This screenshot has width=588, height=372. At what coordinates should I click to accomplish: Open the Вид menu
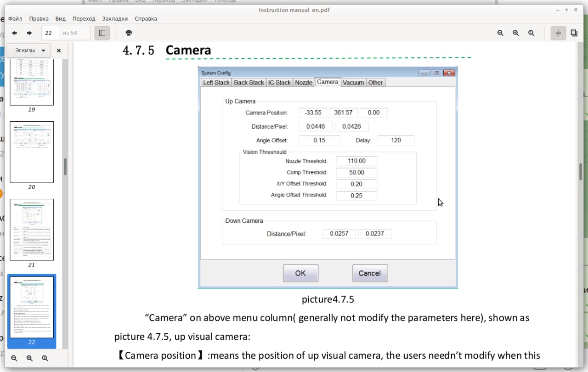[x=61, y=19]
